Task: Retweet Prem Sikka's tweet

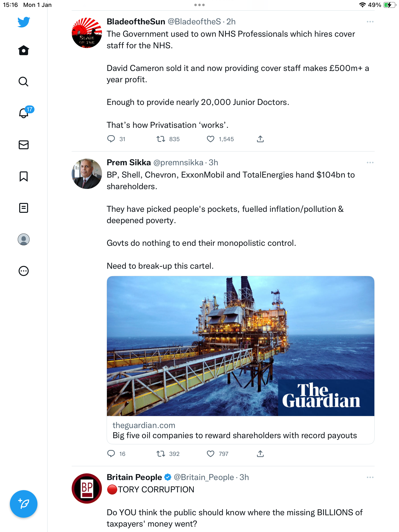Action: [x=161, y=454]
